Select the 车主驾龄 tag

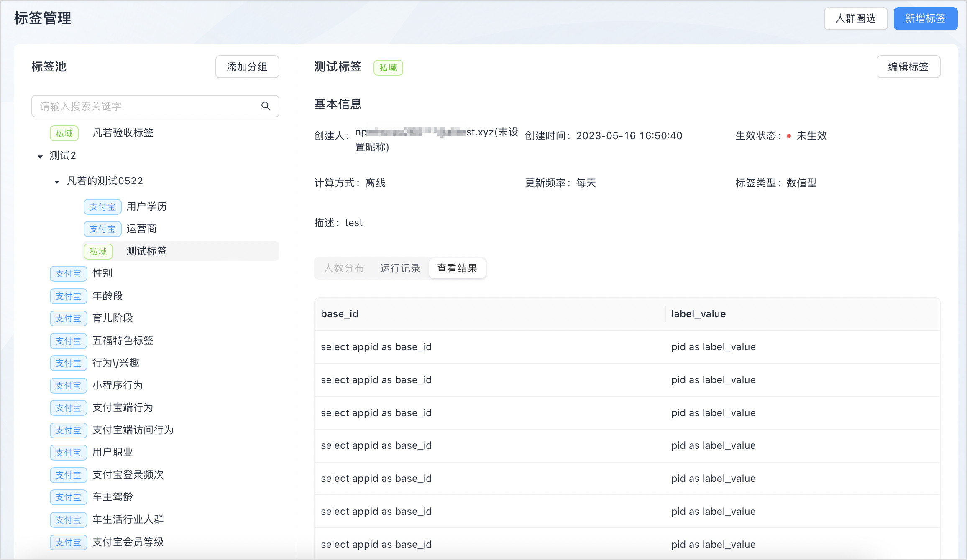point(113,497)
